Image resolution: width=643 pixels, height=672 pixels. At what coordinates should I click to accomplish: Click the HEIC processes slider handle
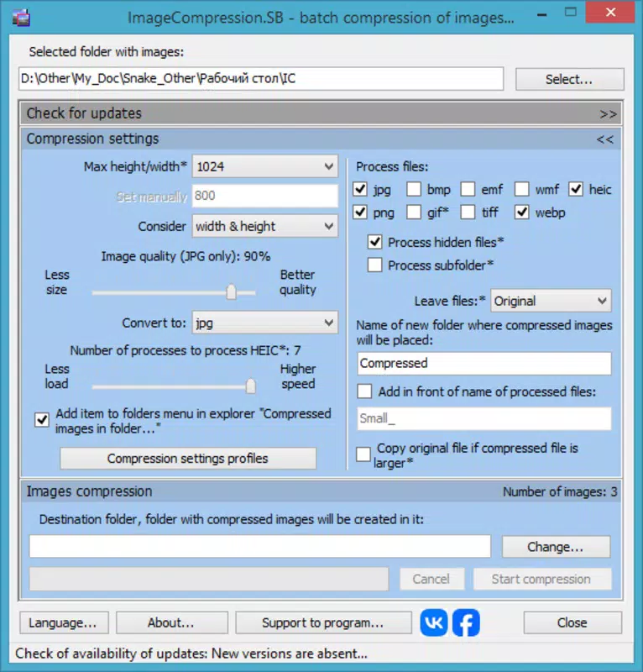tap(251, 386)
